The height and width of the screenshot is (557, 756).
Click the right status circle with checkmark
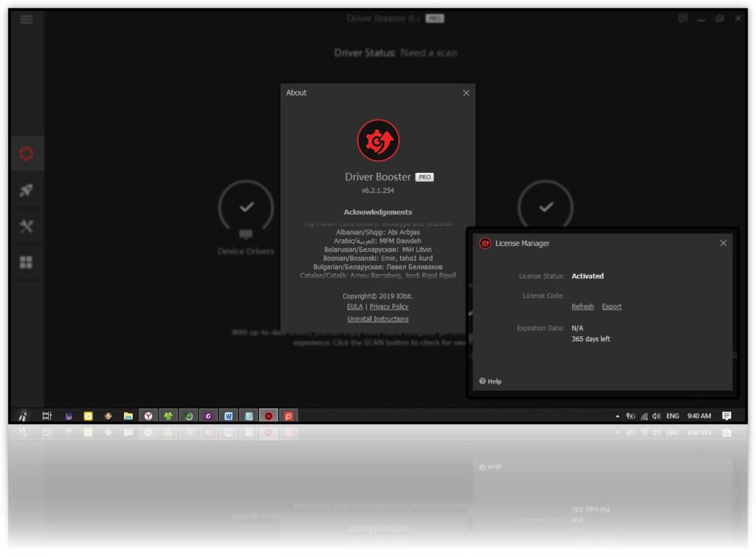[x=546, y=206]
